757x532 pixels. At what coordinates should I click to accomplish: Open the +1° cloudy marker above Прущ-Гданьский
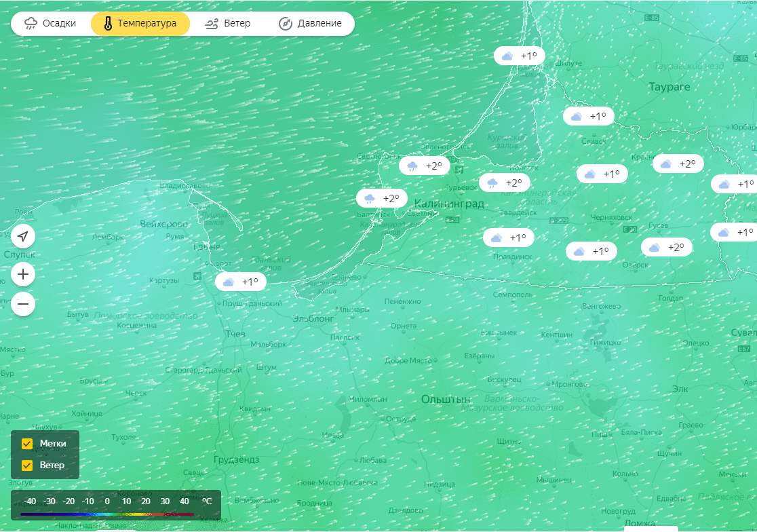tap(240, 282)
